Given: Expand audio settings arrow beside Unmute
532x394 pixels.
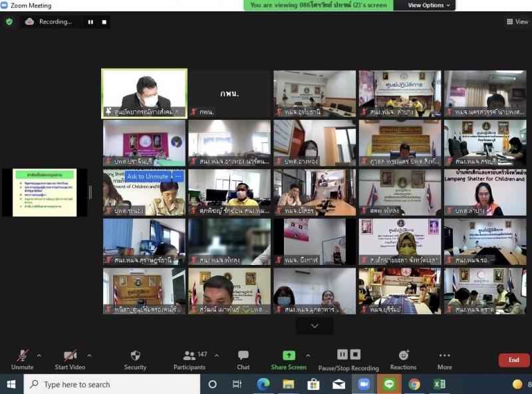Looking at the screenshot, I should click(39, 355).
